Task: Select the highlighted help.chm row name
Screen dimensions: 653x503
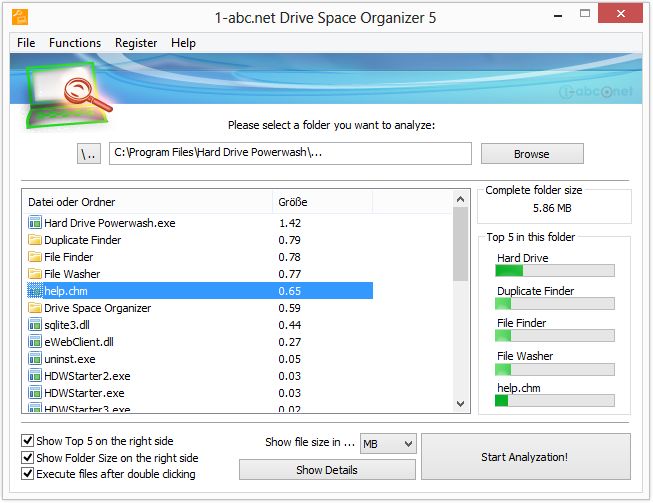Action: 66,291
